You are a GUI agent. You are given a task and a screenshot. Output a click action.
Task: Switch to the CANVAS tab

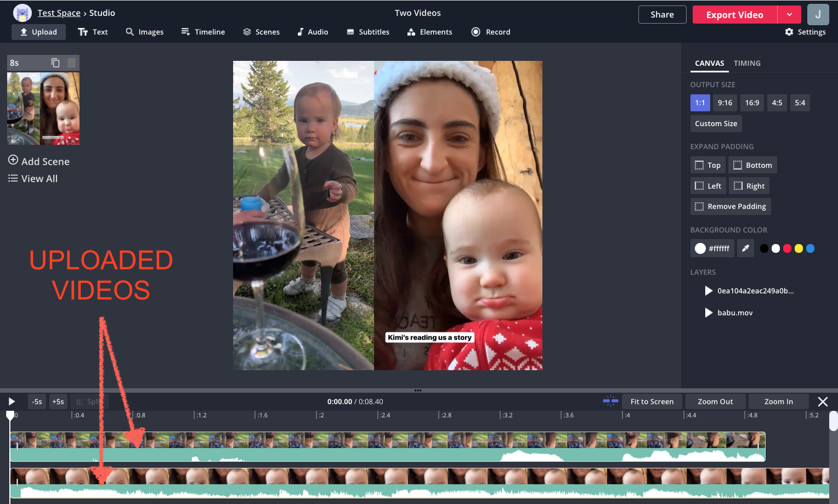[x=709, y=63]
